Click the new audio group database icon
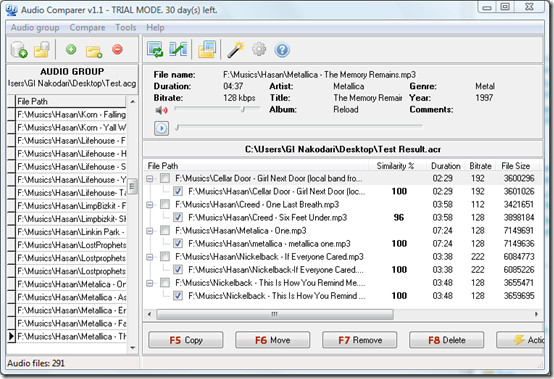Viewport: 554px width, 379px height. click(x=19, y=50)
